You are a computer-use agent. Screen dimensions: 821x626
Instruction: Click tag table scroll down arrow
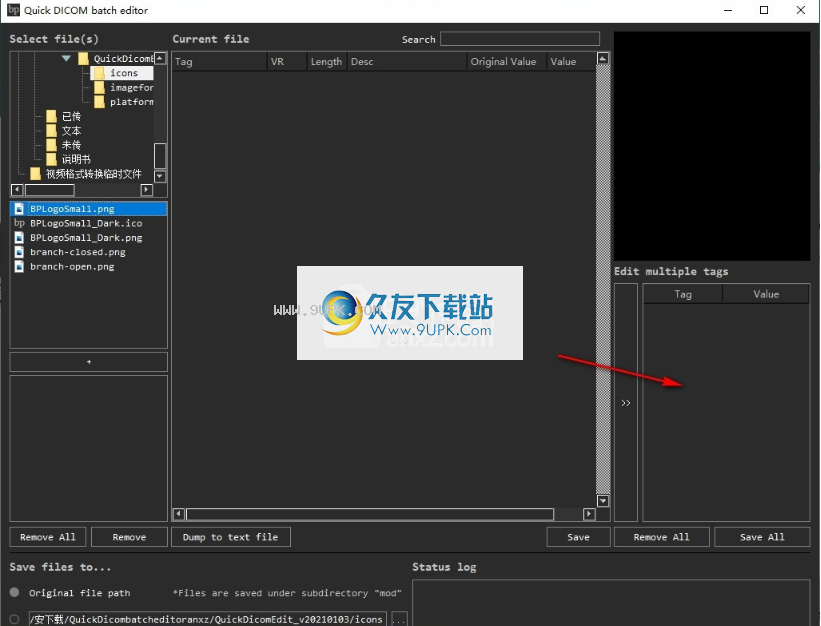pos(603,501)
